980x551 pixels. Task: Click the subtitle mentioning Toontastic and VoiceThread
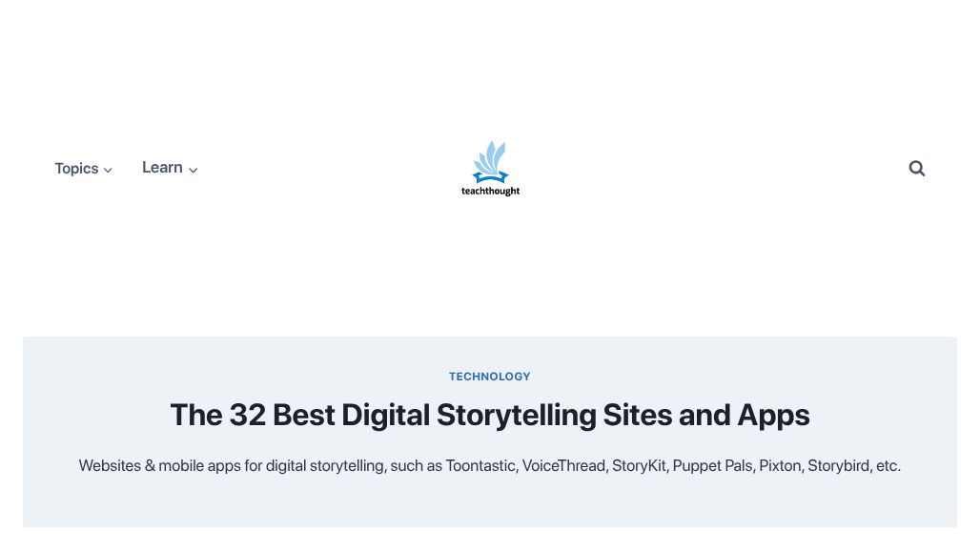click(490, 466)
